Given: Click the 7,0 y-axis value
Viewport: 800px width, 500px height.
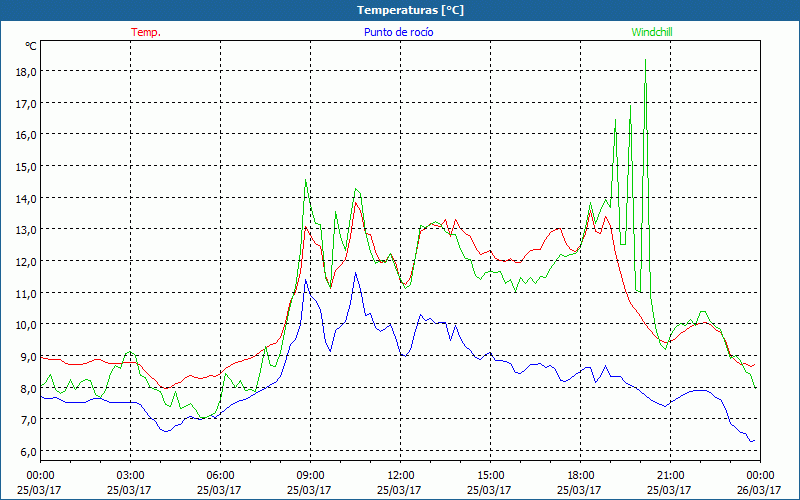Looking at the screenshot, I should point(29,419).
